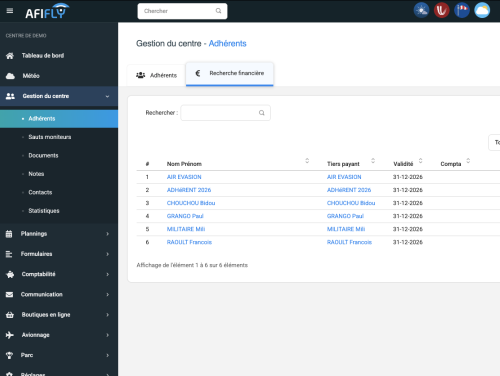
Task: Click the people icon beside Gestion du centre
Action: [10, 96]
